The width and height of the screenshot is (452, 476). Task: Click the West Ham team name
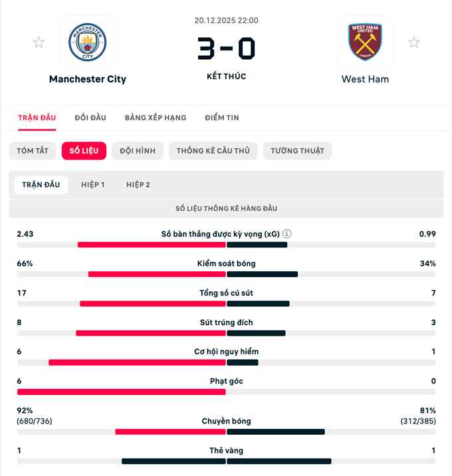(365, 79)
